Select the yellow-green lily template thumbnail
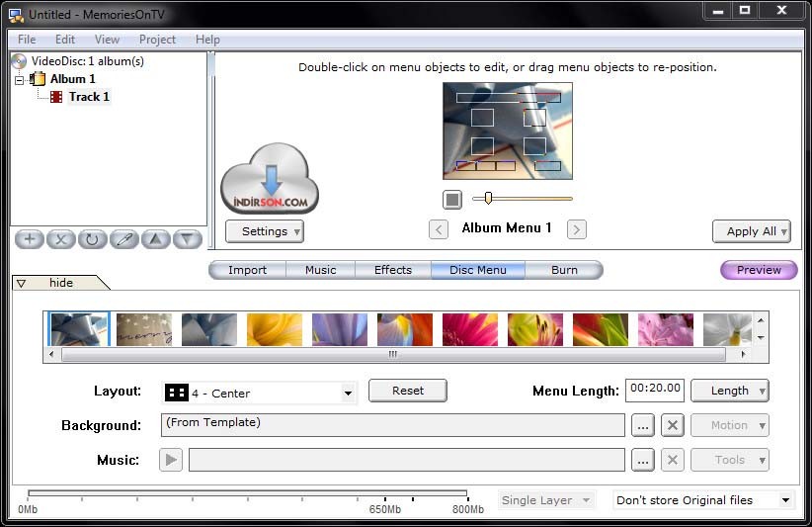The width and height of the screenshot is (812, 527). tap(535, 329)
